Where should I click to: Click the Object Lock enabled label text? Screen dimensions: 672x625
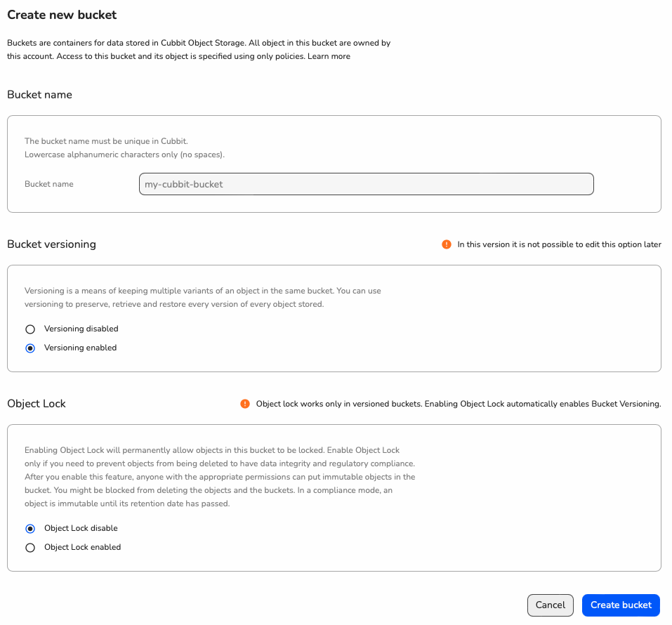(82, 547)
